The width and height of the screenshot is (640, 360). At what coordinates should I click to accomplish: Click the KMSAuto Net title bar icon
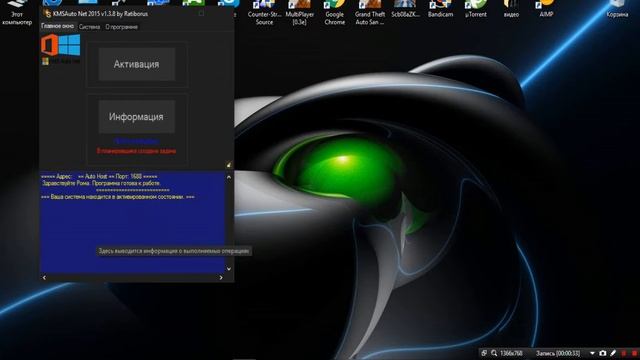pos(47,14)
